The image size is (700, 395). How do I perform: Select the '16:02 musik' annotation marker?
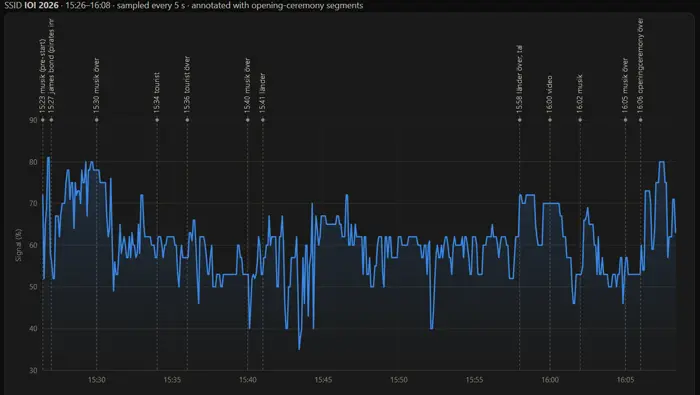580,120
